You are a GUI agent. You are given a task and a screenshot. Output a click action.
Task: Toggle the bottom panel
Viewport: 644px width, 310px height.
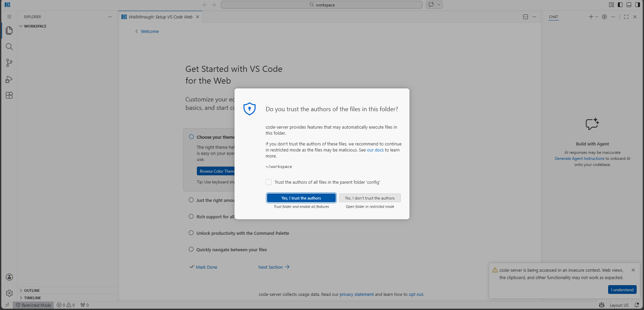(629, 5)
